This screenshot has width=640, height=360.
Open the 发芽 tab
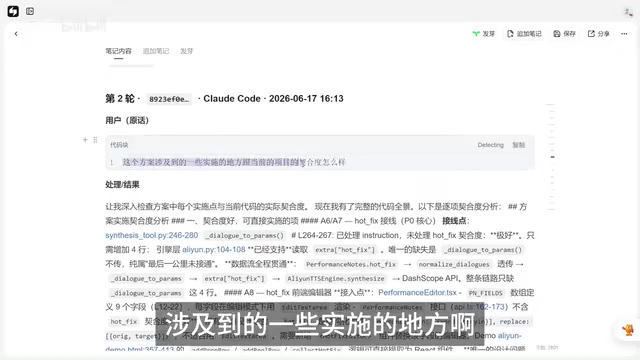pyautogui.click(x=187, y=51)
